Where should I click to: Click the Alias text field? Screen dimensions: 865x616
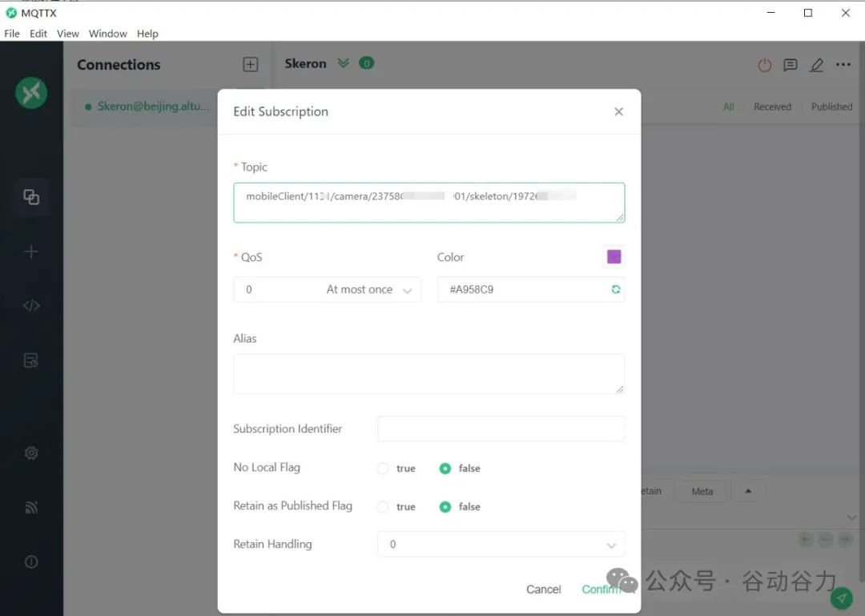(x=428, y=373)
